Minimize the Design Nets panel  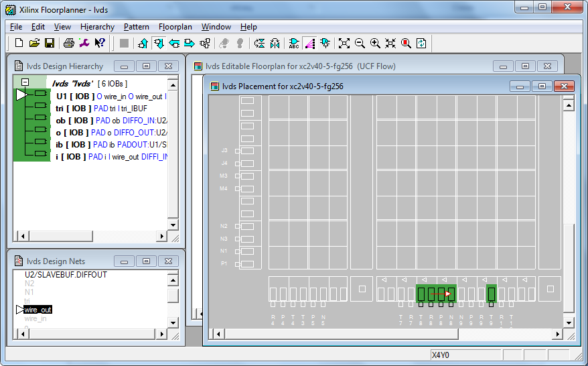pyautogui.click(x=124, y=261)
